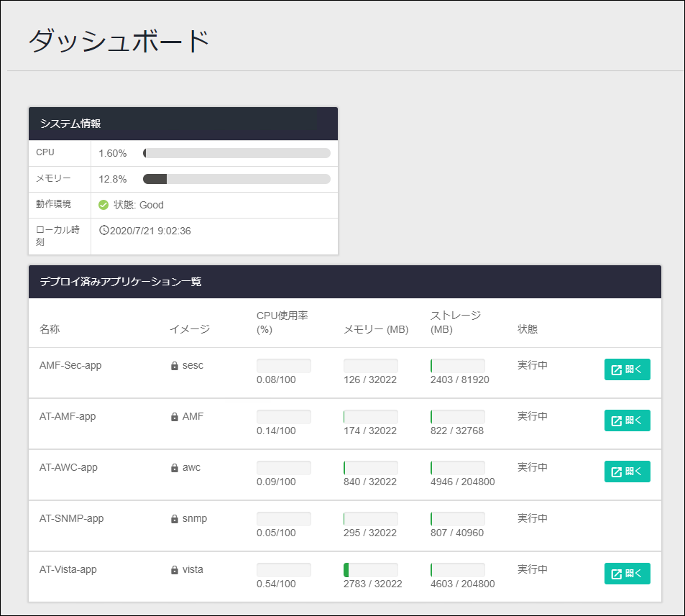Click the 295 / 32022 memory value
Viewport: 685px width, 616px height.
[370, 533]
